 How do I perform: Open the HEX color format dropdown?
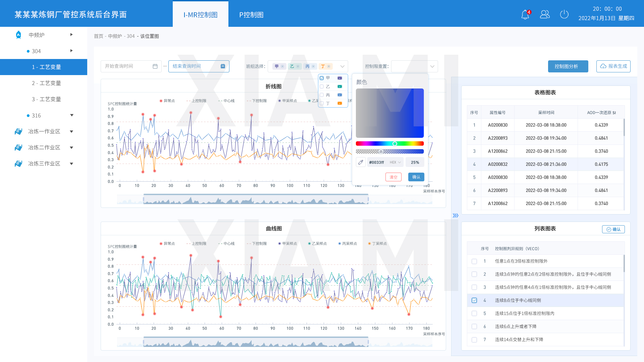[395, 162]
